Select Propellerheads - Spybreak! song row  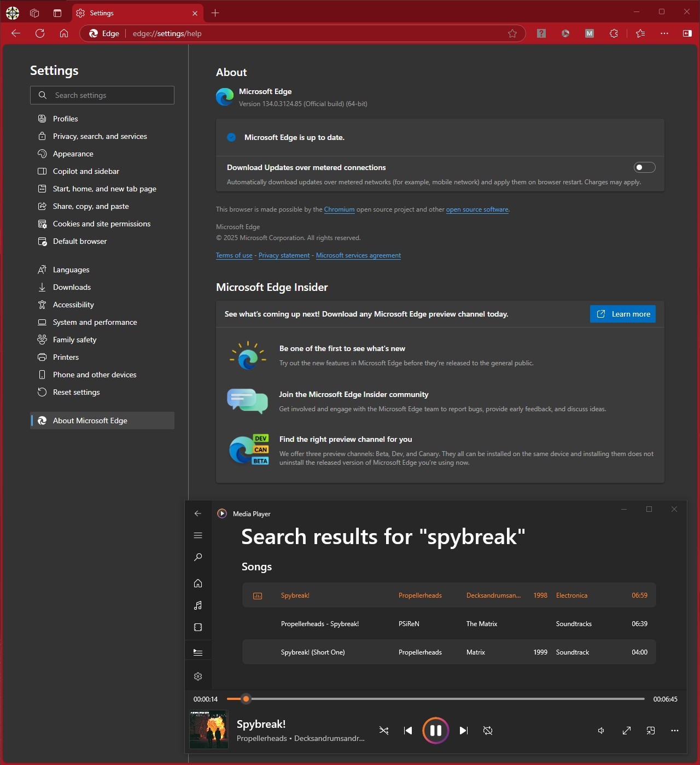point(449,624)
